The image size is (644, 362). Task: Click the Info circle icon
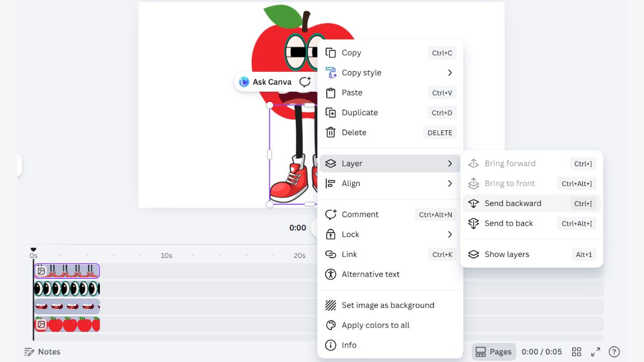[331, 345]
